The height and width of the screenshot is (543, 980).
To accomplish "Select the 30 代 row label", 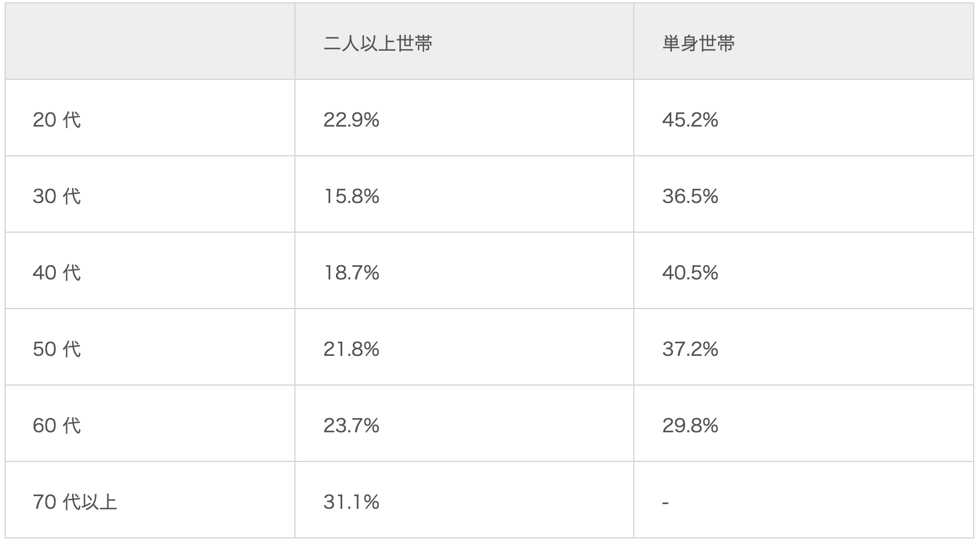I will click(x=56, y=196).
